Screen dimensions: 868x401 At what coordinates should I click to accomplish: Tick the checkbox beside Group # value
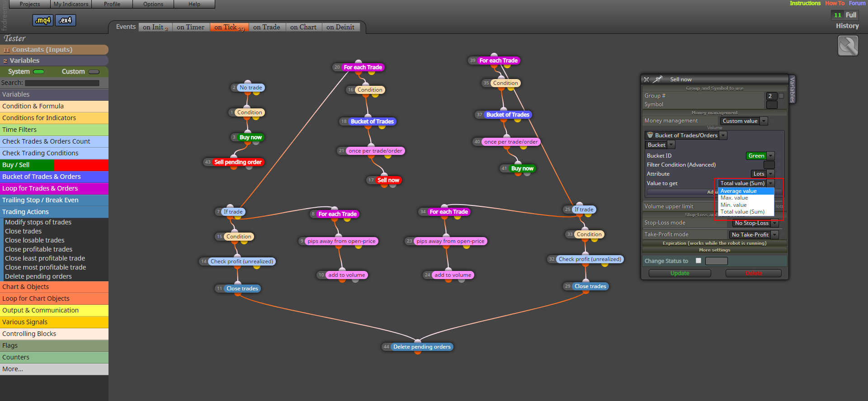781,96
